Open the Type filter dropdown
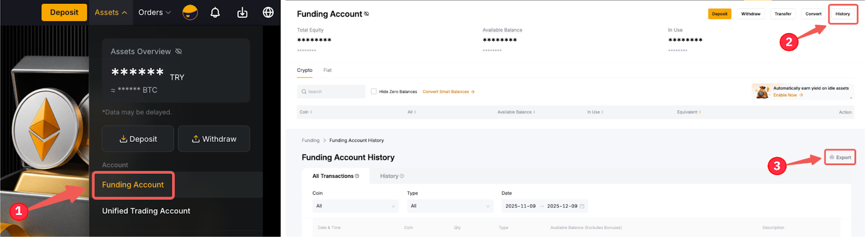The width and height of the screenshot is (868, 237). (x=450, y=206)
